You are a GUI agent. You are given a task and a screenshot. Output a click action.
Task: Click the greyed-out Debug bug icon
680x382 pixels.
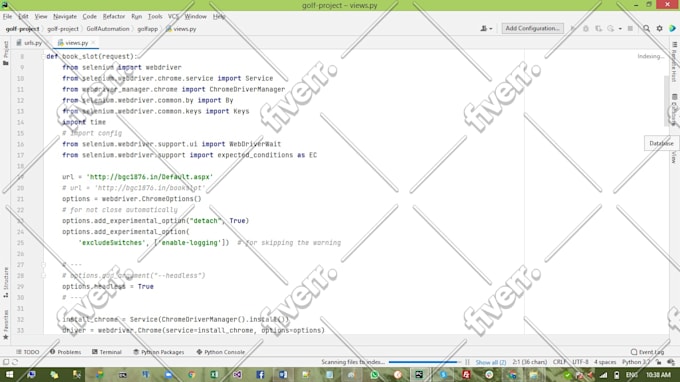[585, 29]
